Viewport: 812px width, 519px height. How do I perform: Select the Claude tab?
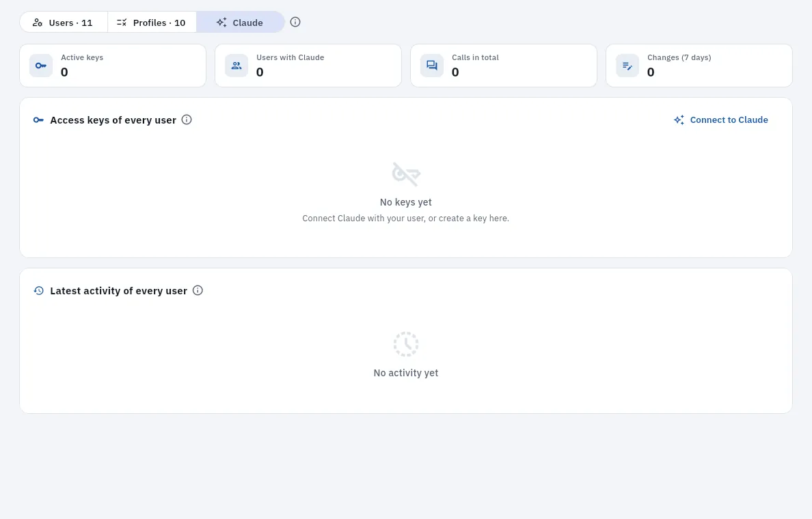click(x=241, y=23)
